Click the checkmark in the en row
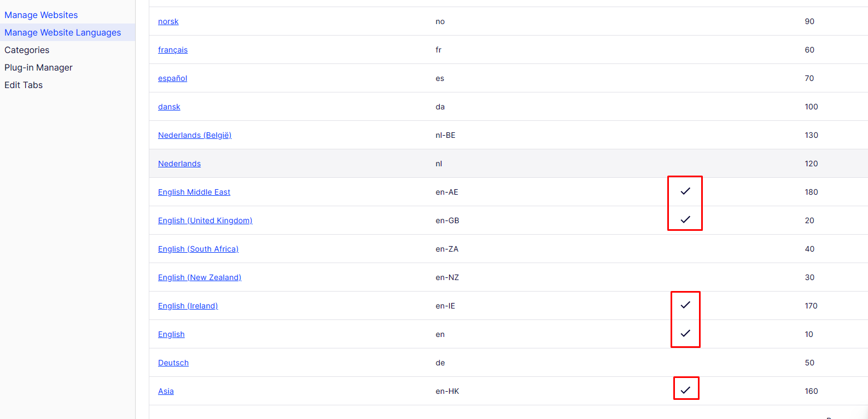This screenshot has width=868, height=419. point(685,333)
